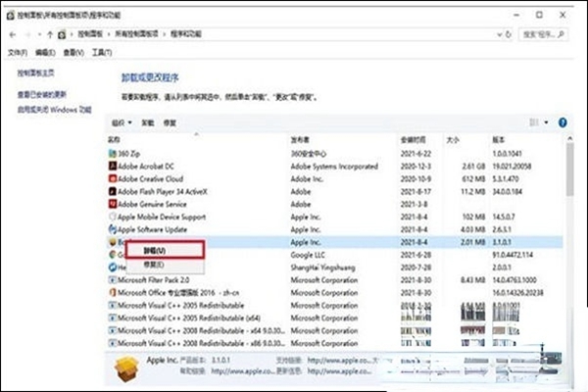This screenshot has width=588, height=392.
Task: Open the 工具(T) menu
Action: tap(102, 53)
